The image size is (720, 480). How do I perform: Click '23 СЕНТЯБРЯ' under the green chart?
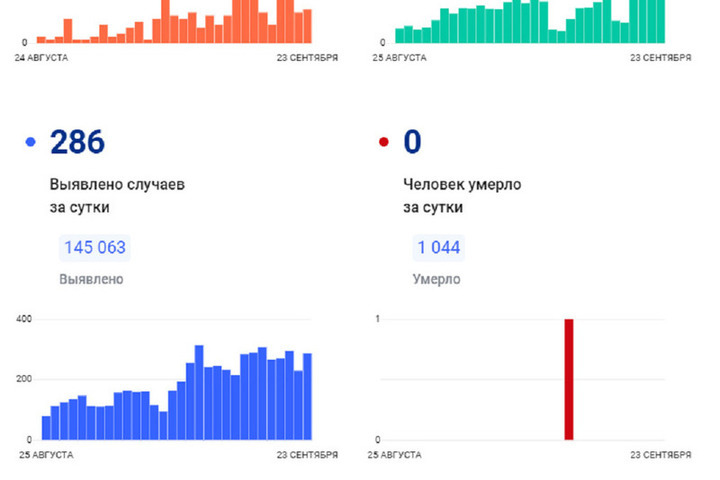tap(660, 58)
